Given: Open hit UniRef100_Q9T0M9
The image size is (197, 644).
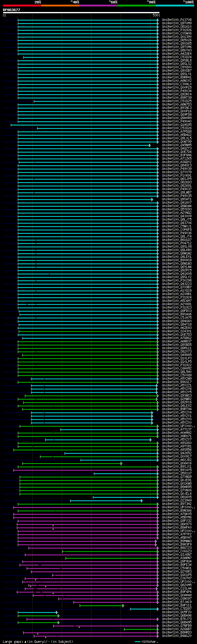Looking at the screenshot, I should (x=177, y=23).
